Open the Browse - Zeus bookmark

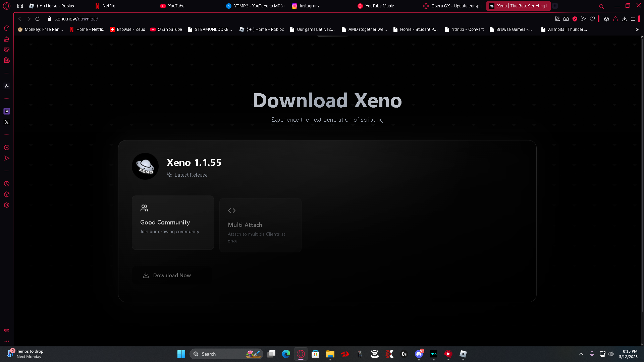(x=127, y=29)
